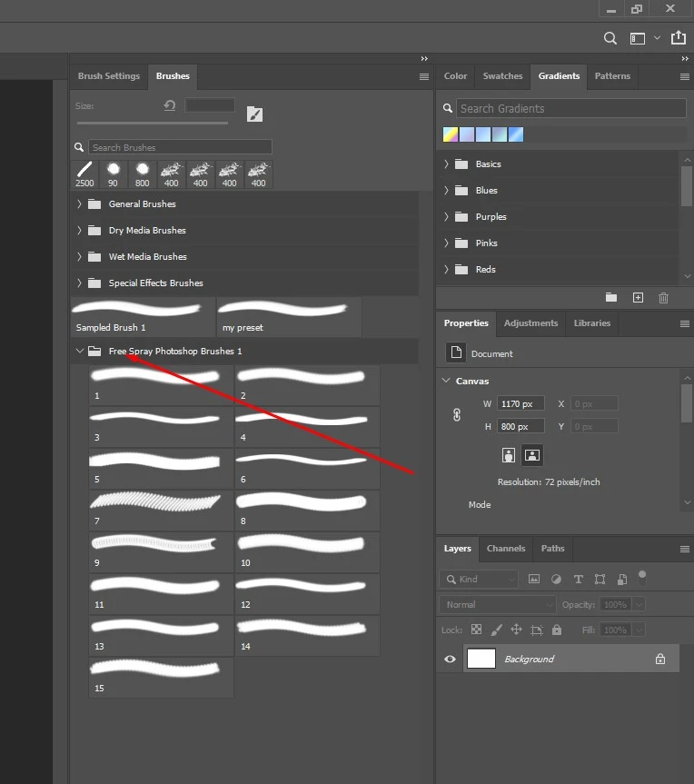The width and height of the screenshot is (694, 784).
Task: Toggle the width-height link chain
Action: pyautogui.click(x=457, y=415)
